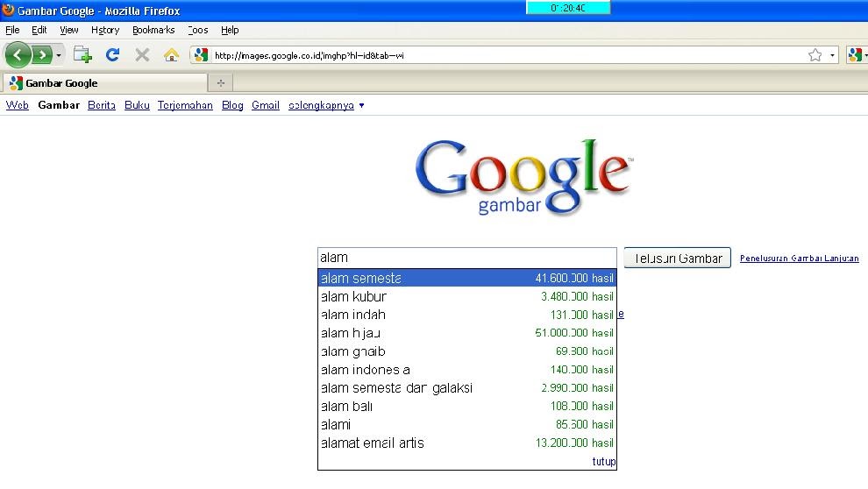
Task: Bookmark this page with the star icon
Action: pos(815,54)
